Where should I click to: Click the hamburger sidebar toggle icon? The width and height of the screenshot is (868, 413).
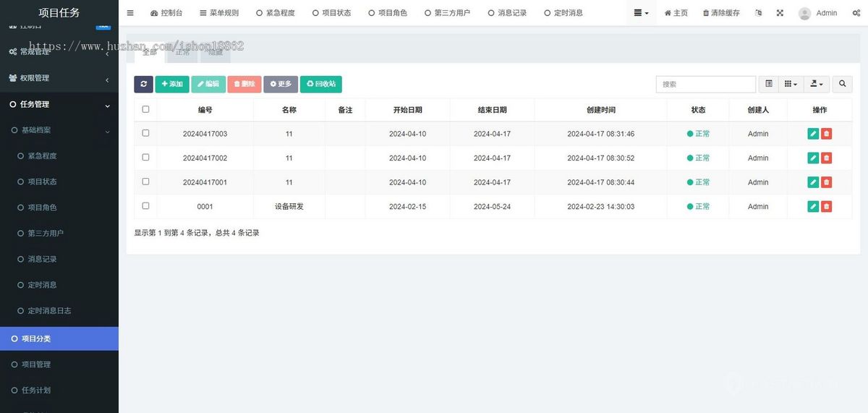click(x=130, y=13)
